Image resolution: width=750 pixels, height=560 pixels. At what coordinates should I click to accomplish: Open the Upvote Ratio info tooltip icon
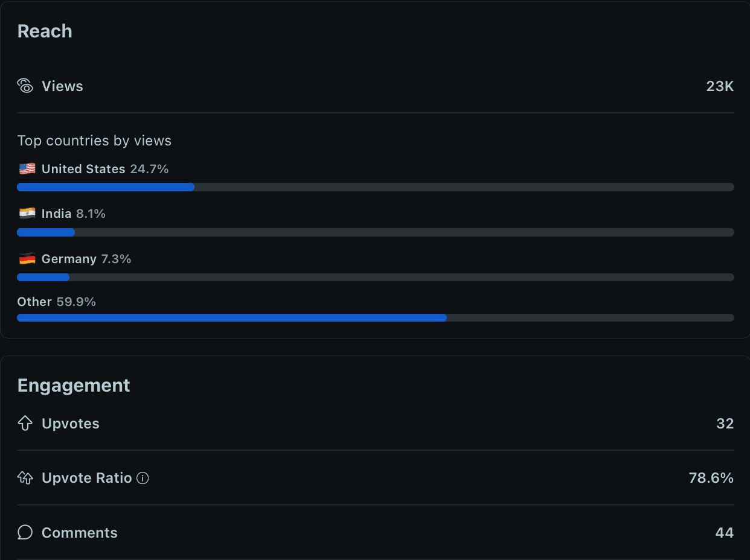(x=143, y=479)
